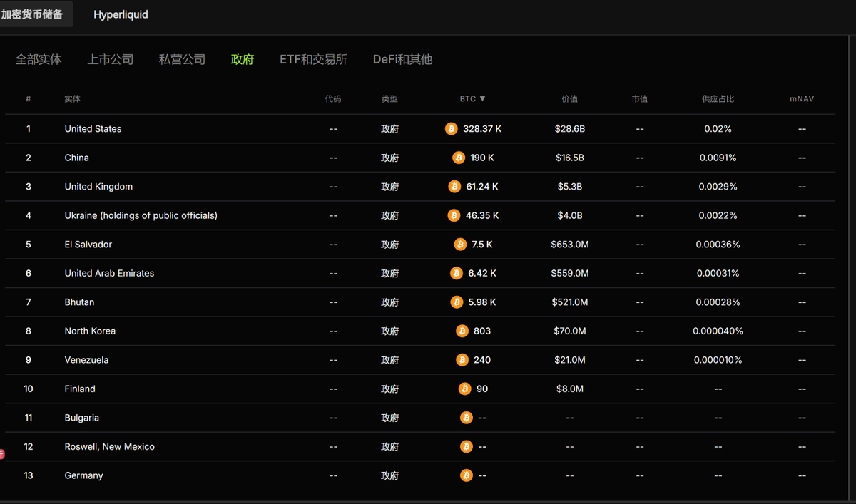Image resolution: width=856 pixels, height=504 pixels.
Task: Click the 803 BTC value
Action: coord(482,331)
